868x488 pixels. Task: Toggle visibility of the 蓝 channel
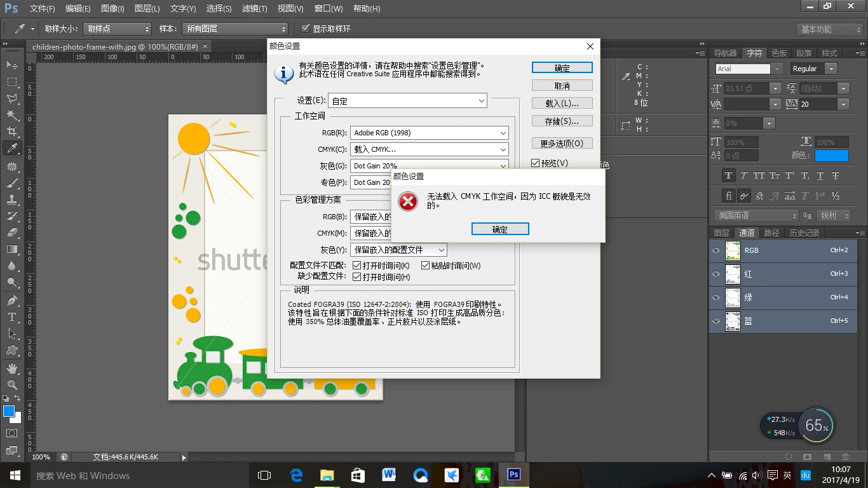716,321
